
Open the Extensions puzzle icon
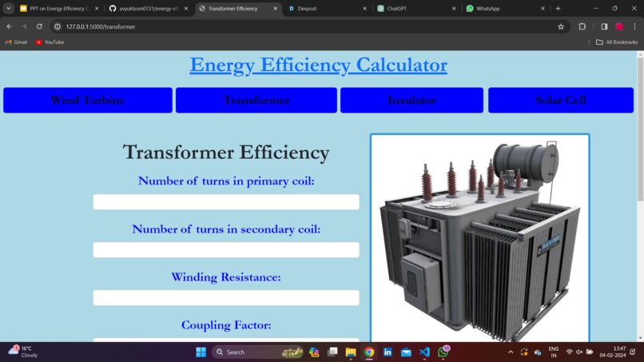click(582, 26)
